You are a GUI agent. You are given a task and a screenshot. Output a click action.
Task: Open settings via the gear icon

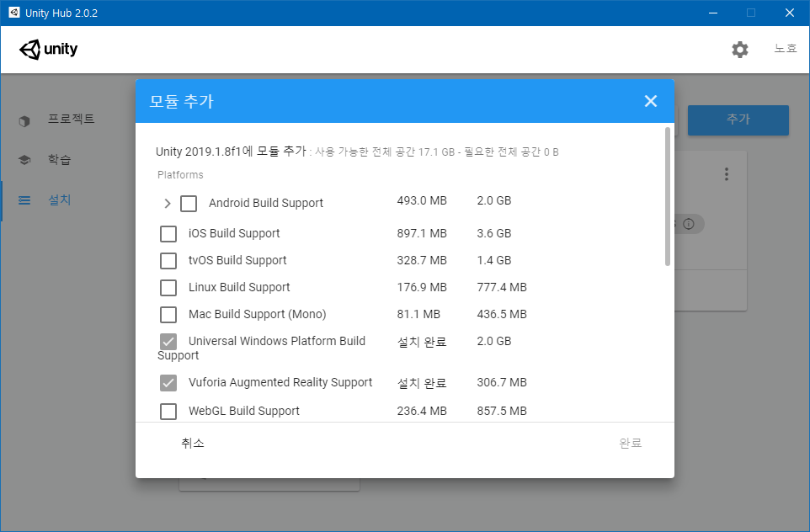point(740,50)
